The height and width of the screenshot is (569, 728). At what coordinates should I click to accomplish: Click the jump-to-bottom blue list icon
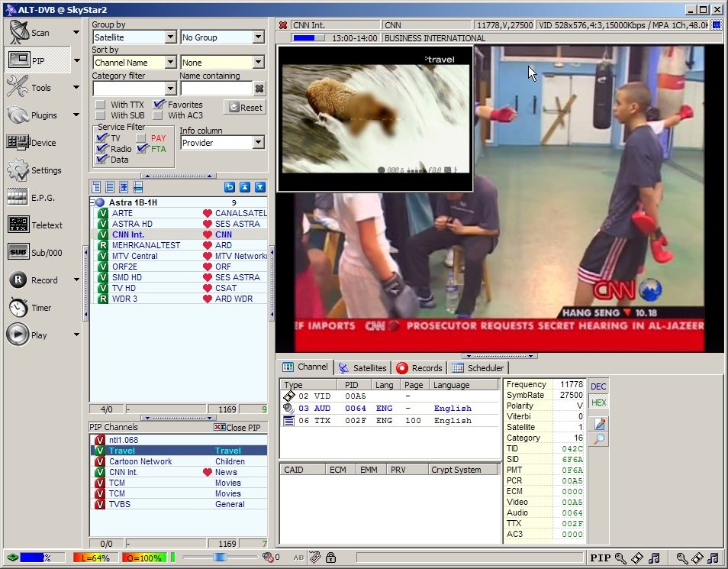[260, 187]
